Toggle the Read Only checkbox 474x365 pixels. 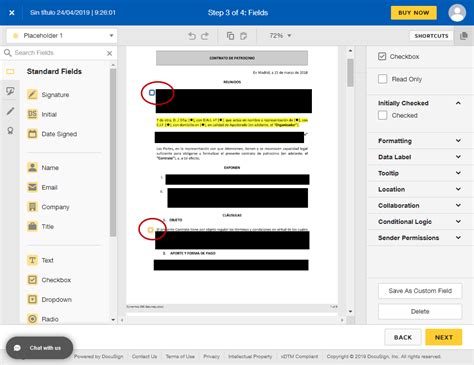(x=383, y=79)
